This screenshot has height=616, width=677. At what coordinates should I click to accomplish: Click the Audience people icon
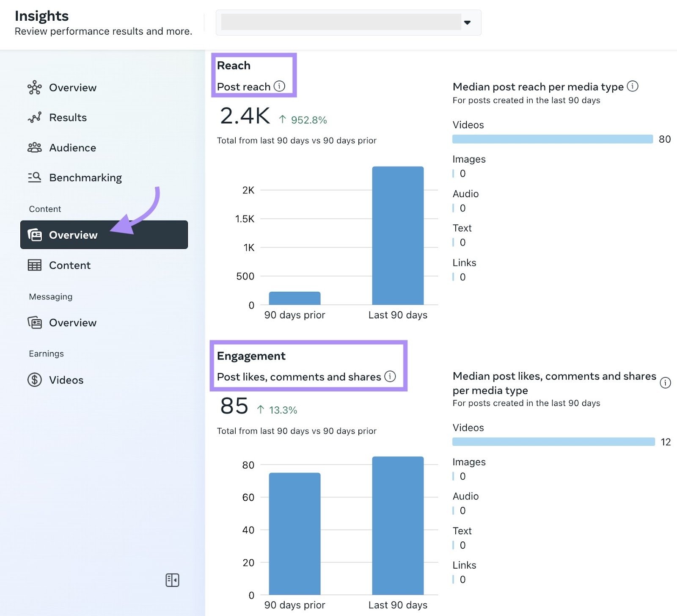pos(35,147)
